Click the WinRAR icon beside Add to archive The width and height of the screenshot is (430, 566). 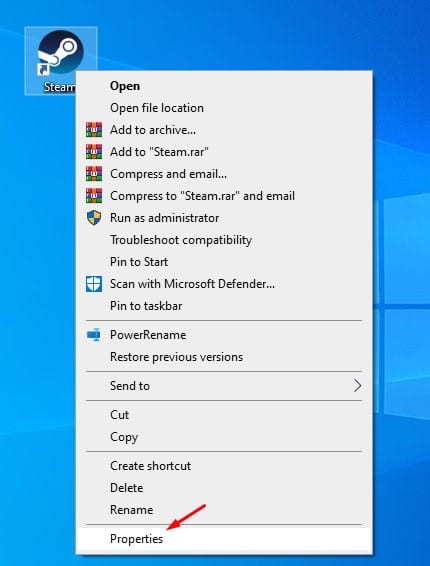pos(94,130)
